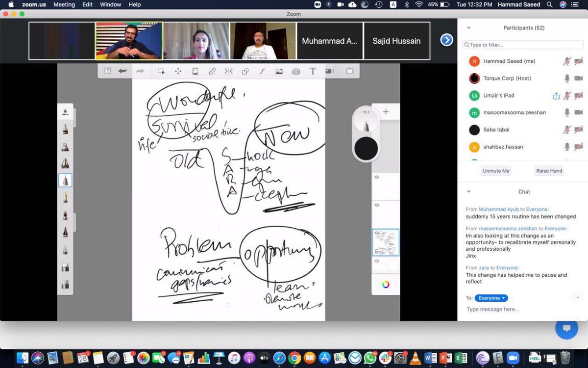Open Google Chrome from the Dock
This screenshot has width=588, height=368.
click(x=294, y=358)
